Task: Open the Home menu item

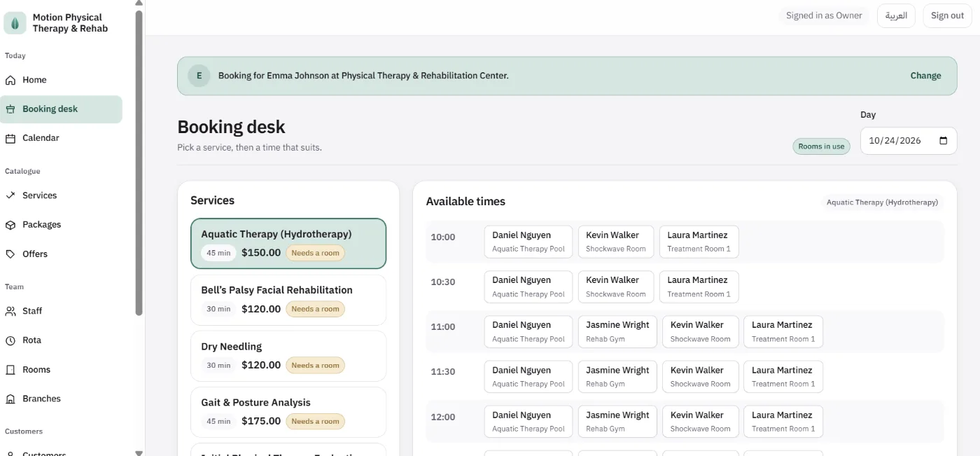Action: 61,80
